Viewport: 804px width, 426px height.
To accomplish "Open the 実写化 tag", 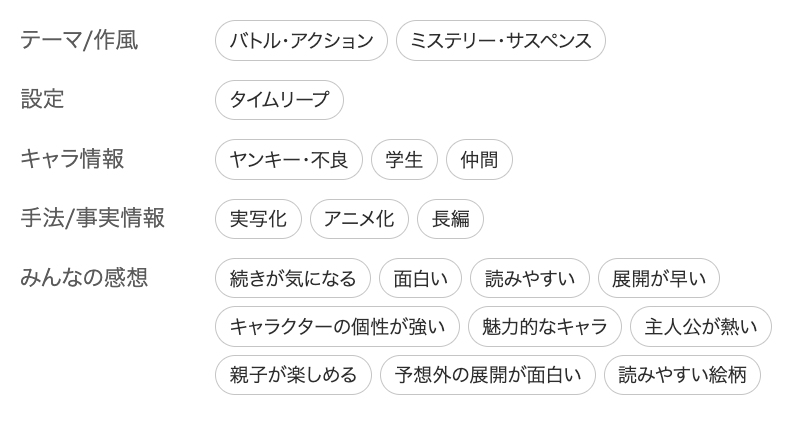I will coord(258,219).
